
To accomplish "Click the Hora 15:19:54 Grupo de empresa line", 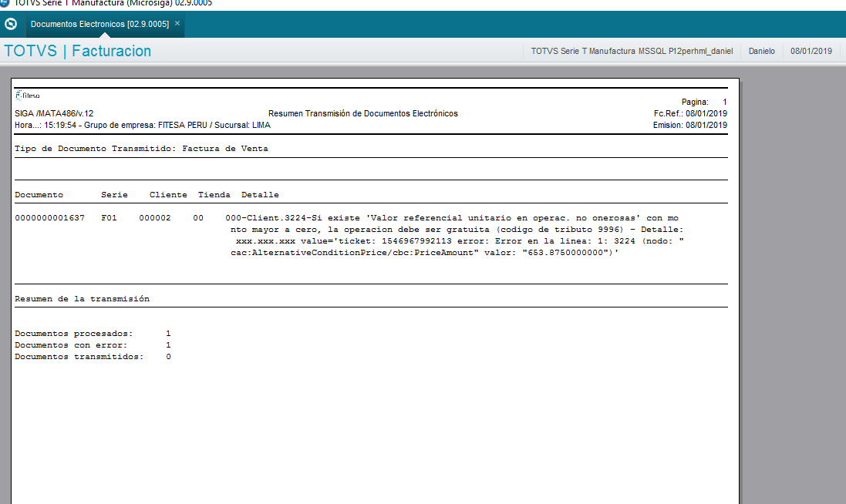I will click(x=143, y=125).
